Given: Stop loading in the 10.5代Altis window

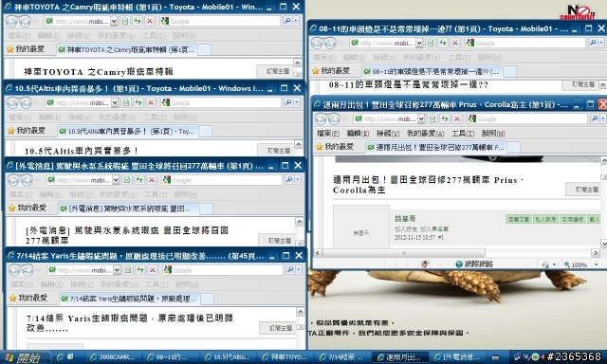Looking at the screenshot, I should [x=151, y=102].
